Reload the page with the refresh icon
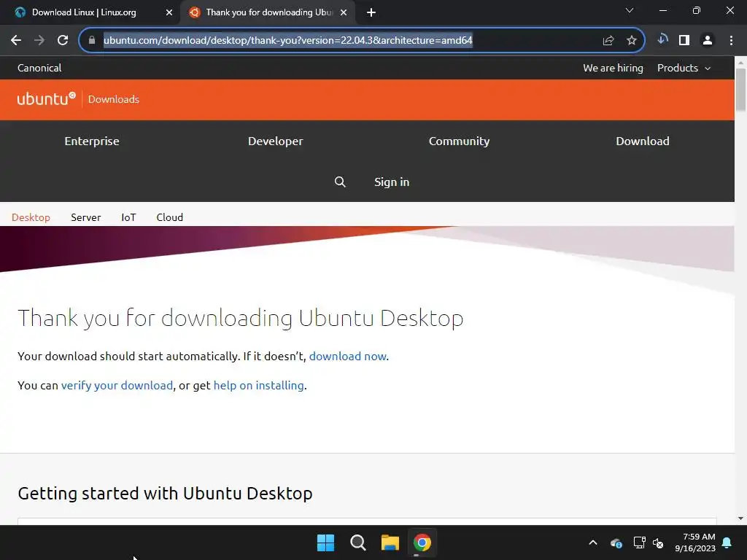The image size is (747, 560). tap(63, 41)
